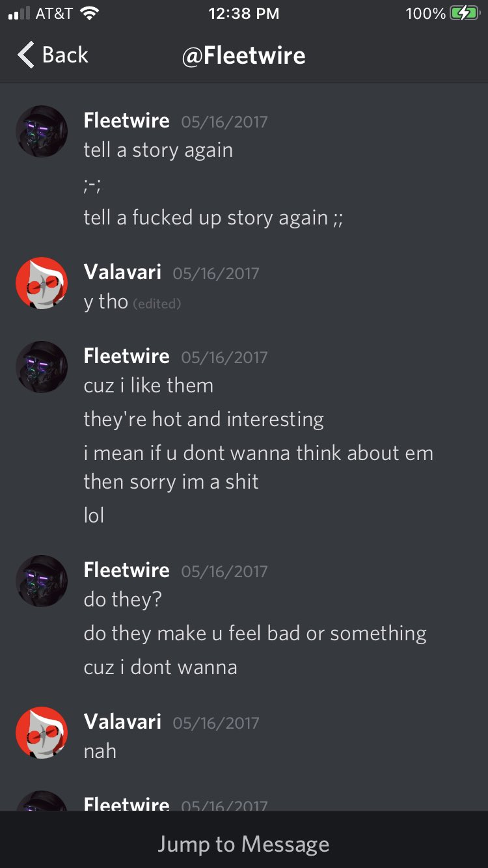This screenshot has height=868, width=488.
Task: Open Fleetwire's avatar beside 'cuz i like them'
Action: 42,367
